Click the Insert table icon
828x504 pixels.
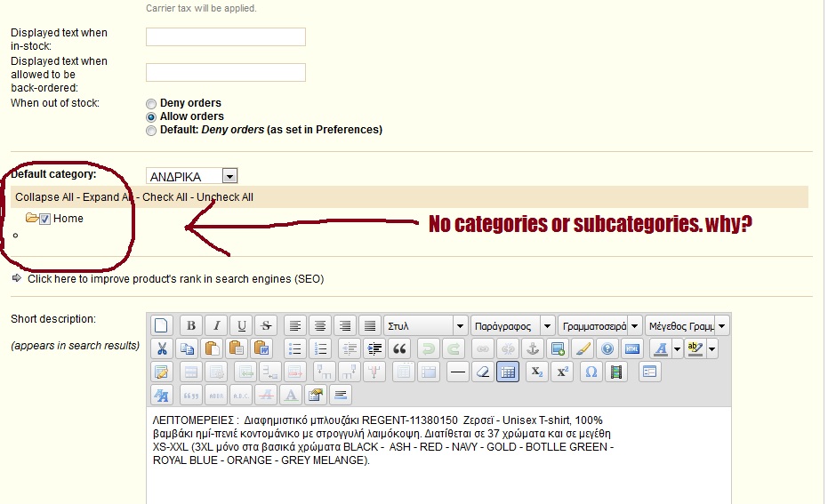(162, 372)
